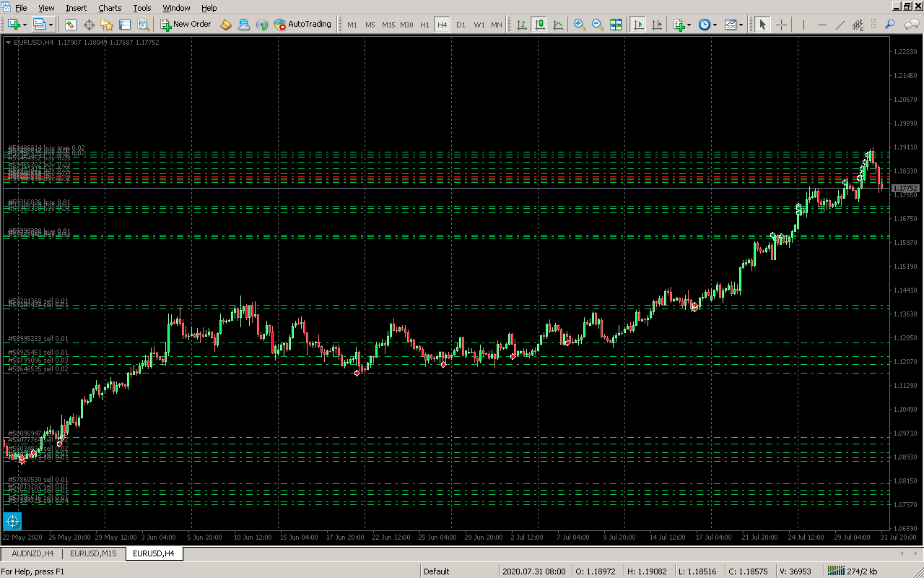Screen dimensions: 924x578
Task: Switch to the AUDNZD,H4 chart tab
Action: point(32,553)
